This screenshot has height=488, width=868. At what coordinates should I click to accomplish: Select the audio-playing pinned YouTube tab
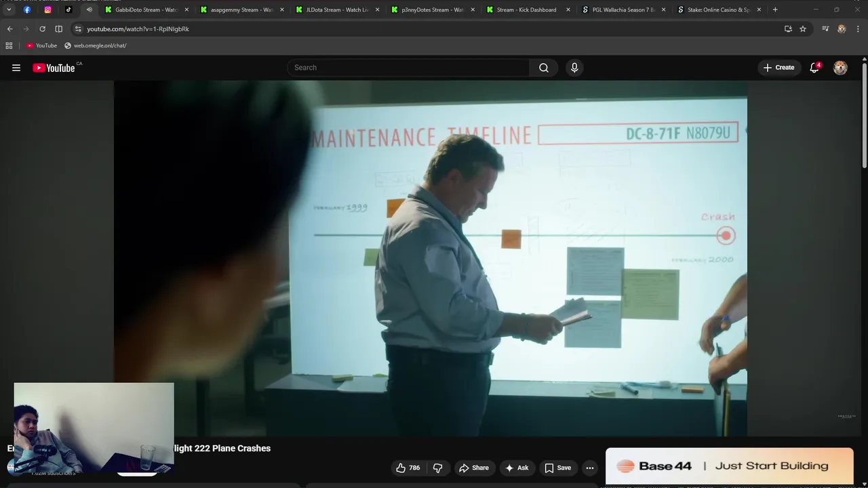(x=89, y=9)
